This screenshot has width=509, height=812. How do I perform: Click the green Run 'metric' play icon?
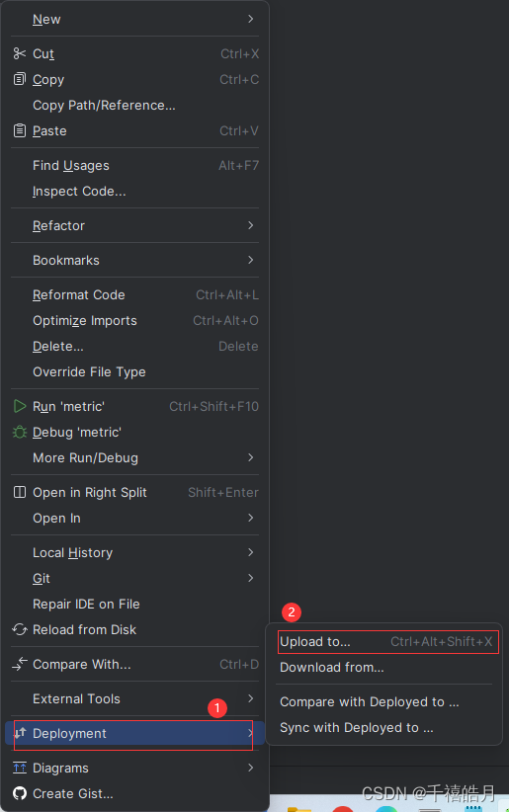[x=19, y=406]
